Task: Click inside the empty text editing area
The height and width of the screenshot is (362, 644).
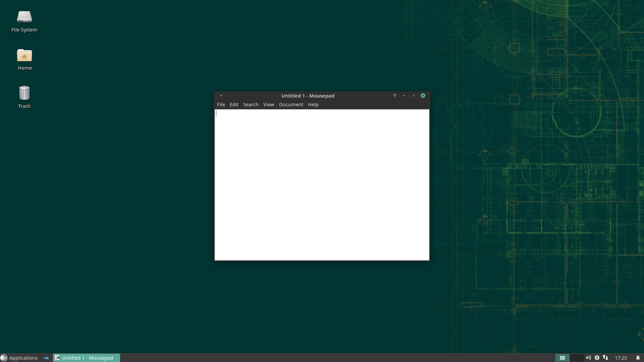Action: (x=322, y=184)
